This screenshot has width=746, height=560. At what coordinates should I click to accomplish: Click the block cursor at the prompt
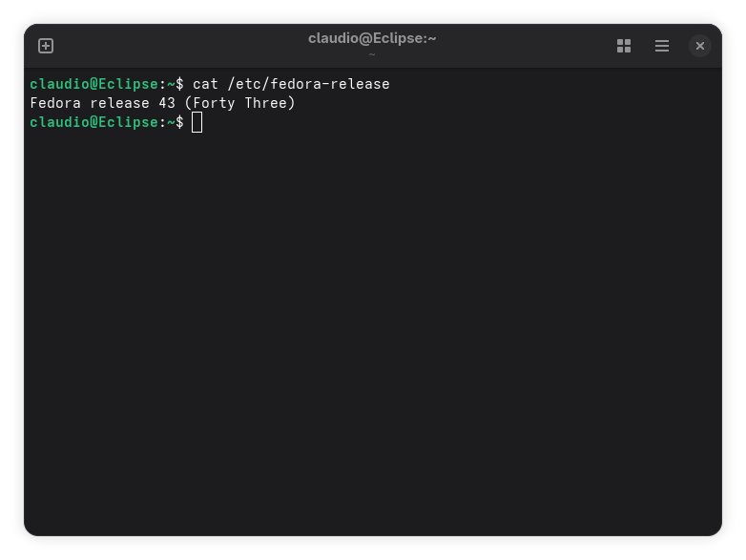pyautogui.click(x=197, y=122)
